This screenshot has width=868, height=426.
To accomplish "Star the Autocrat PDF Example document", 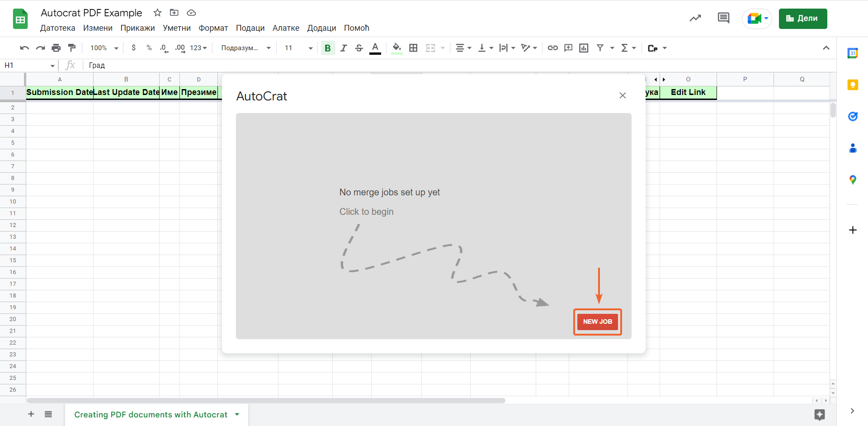I will coord(157,13).
